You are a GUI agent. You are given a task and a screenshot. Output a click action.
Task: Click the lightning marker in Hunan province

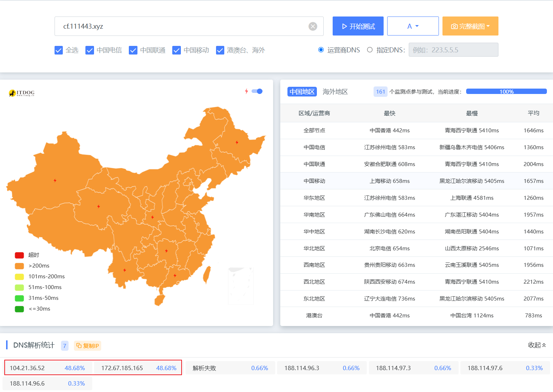point(167,251)
